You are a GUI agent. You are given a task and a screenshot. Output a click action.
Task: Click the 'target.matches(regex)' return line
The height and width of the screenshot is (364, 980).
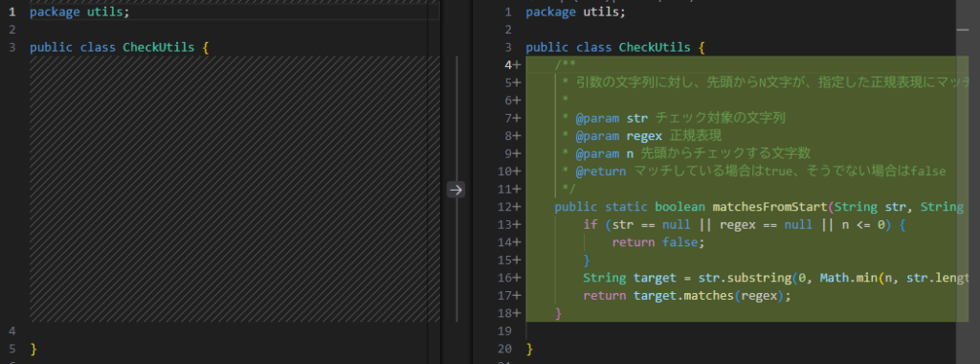click(x=687, y=296)
